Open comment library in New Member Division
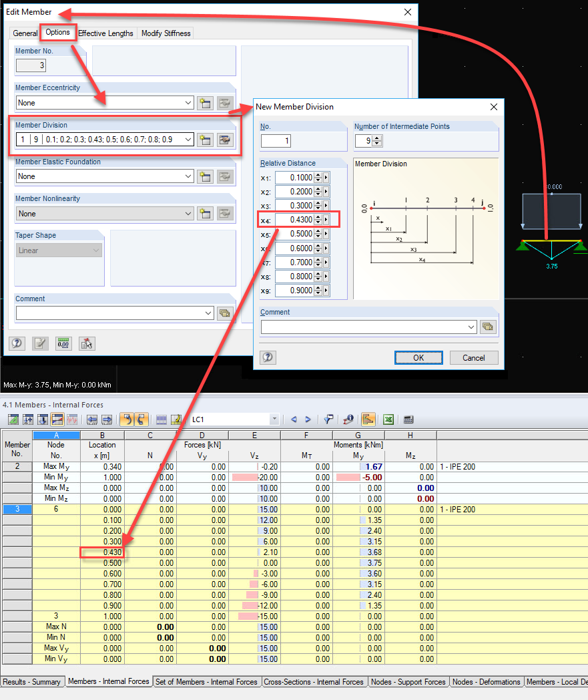 [x=488, y=327]
